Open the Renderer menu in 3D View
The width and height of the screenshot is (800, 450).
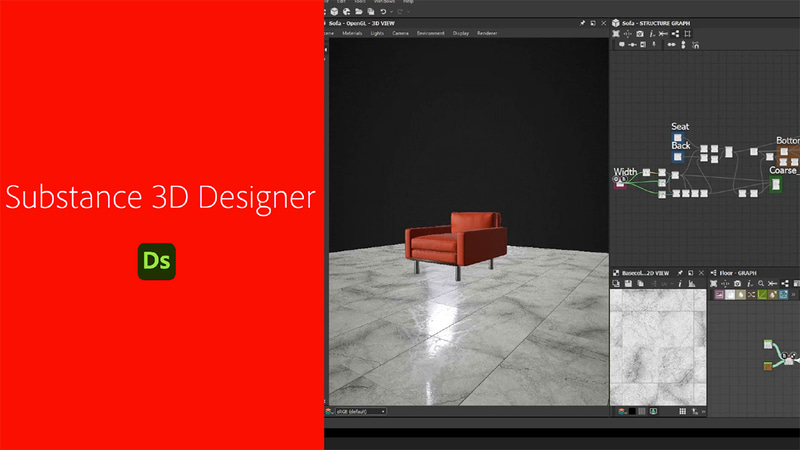[487, 33]
